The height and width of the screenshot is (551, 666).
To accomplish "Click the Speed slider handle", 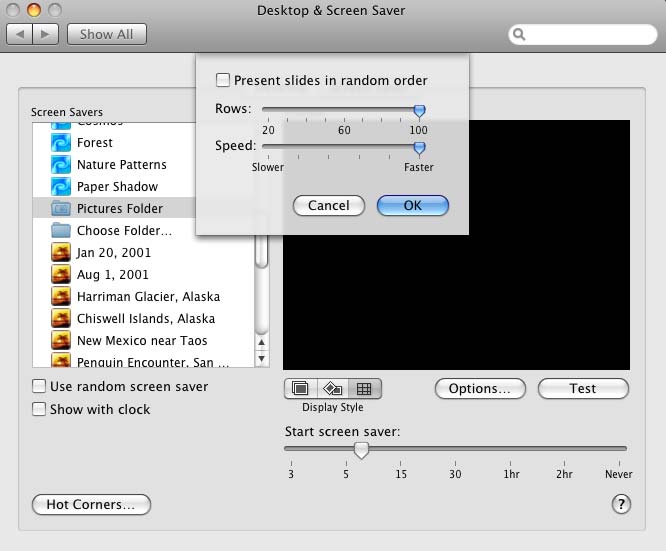I will pyautogui.click(x=419, y=148).
